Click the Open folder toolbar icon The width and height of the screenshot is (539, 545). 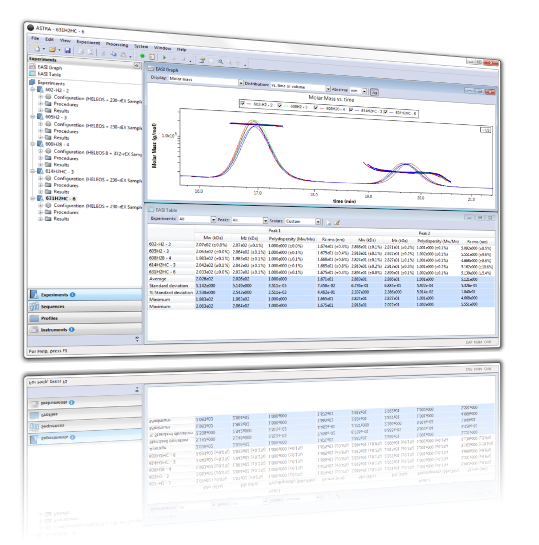(x=52, y=50)
